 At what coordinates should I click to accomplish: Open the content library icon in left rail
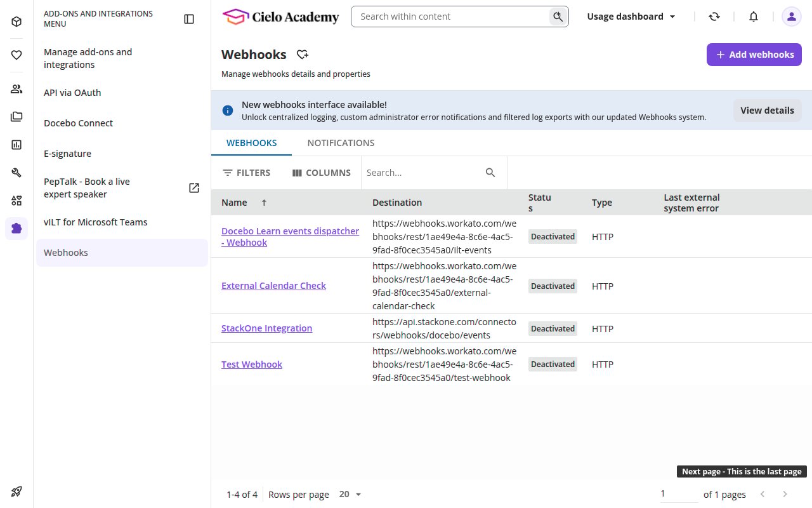[16, 117]
